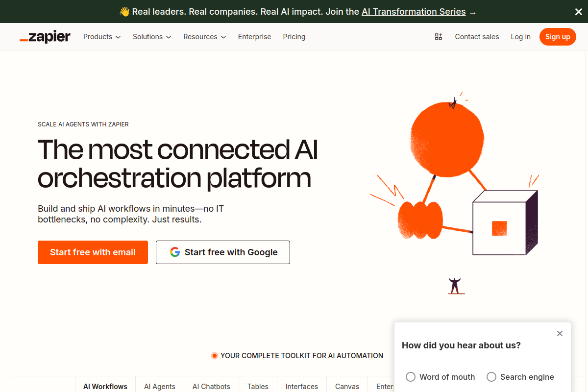Switch to the AI Agents tab
The height and width of the screenshot is (392, 588).
[x=159, y=386]
